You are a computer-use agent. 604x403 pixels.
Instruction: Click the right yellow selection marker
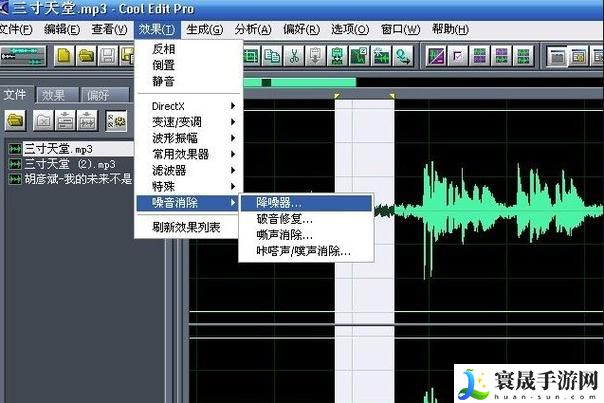tap(392, 95)
